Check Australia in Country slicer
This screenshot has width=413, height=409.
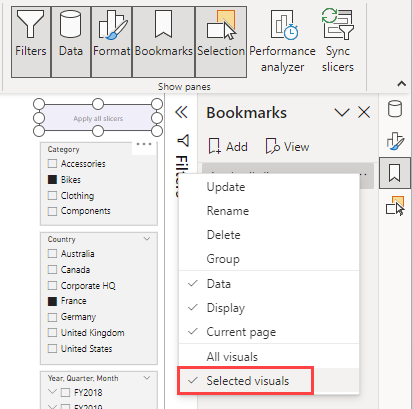click(x=52, y=253)
